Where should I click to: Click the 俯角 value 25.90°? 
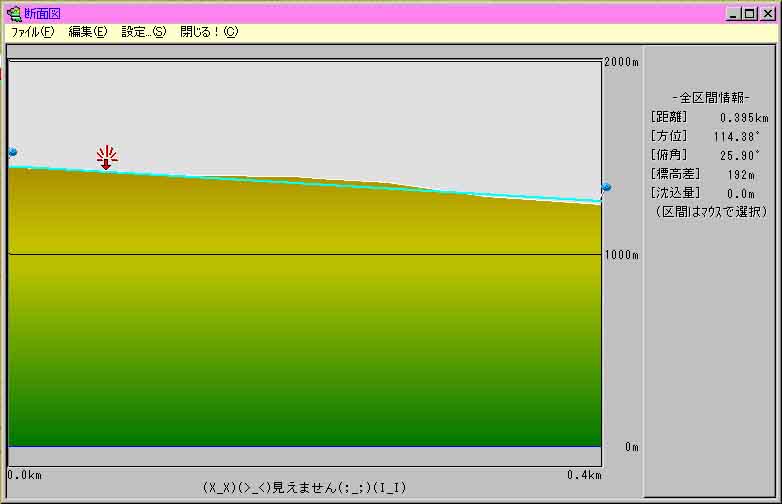click(x=740, y=156)
